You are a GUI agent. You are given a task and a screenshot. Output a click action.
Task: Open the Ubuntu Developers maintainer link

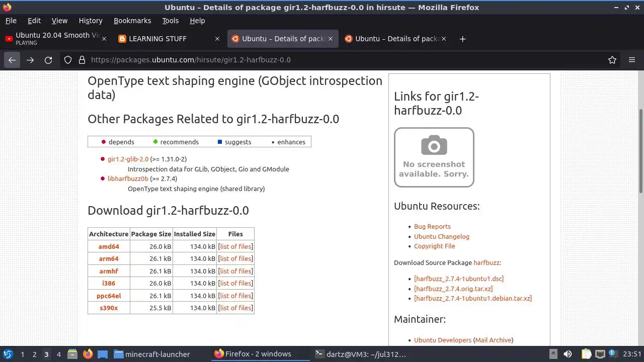coord(443,340)
